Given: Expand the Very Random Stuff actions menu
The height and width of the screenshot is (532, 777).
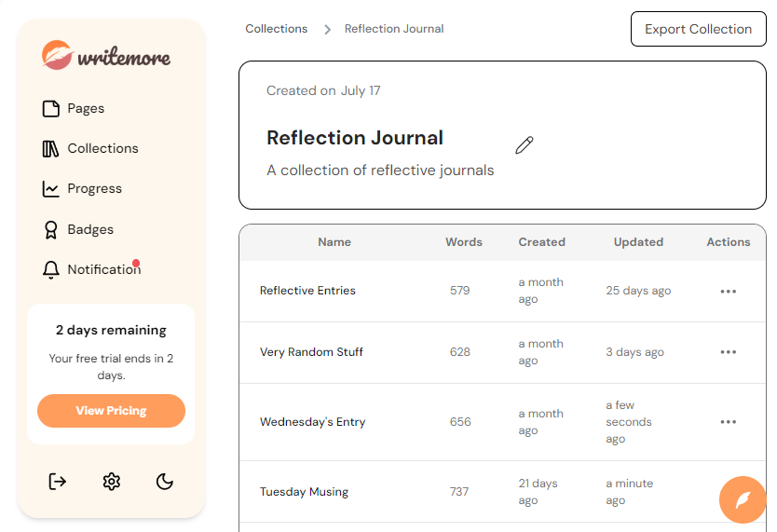Looking at the screenshot, I should coord(729,352).
